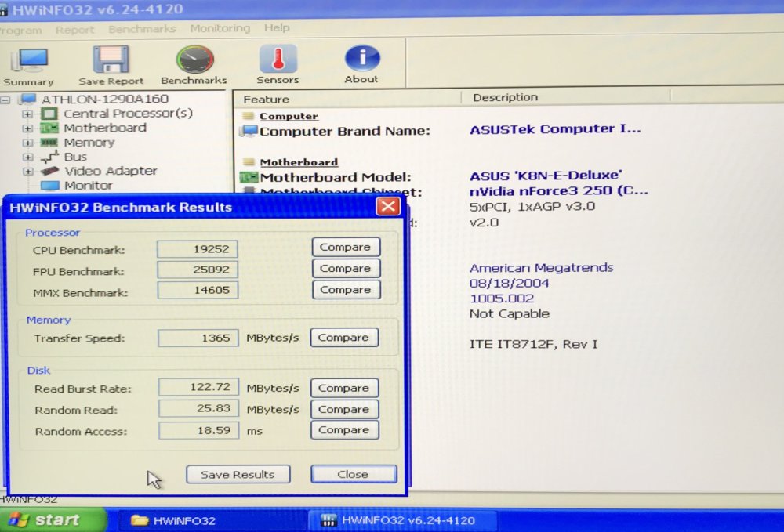The image size is (784, 532).
Task: Open the Monitoring menu
Action: pos(220,28)
